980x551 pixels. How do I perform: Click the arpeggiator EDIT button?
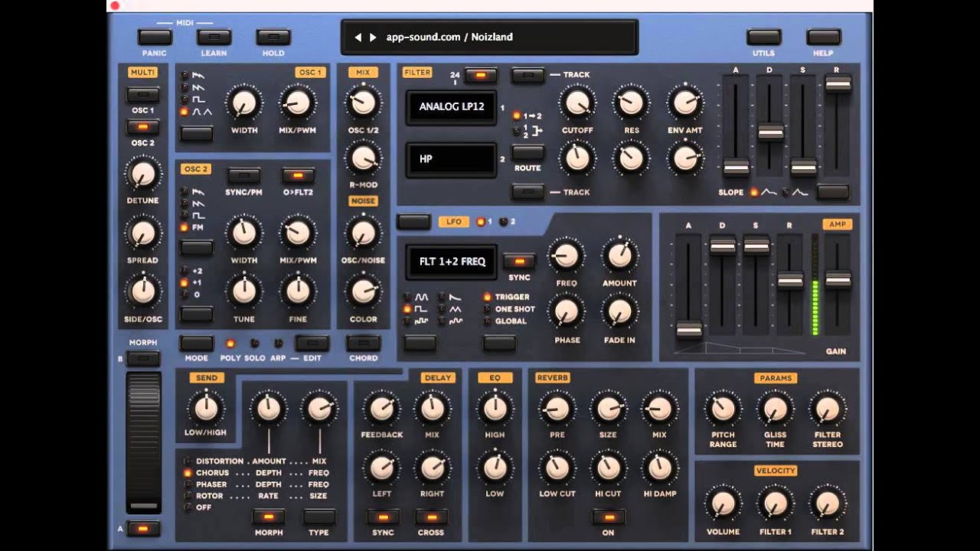click(312, 343)
